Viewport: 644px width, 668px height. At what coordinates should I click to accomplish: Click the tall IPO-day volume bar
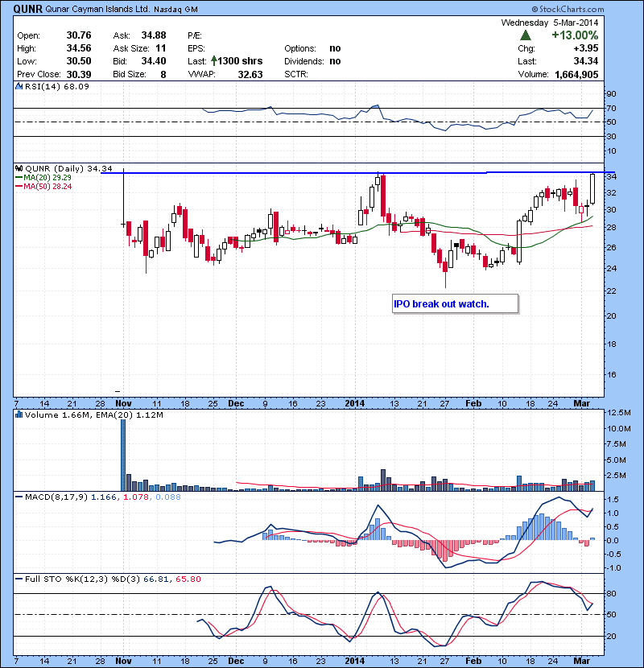point(124,455)
